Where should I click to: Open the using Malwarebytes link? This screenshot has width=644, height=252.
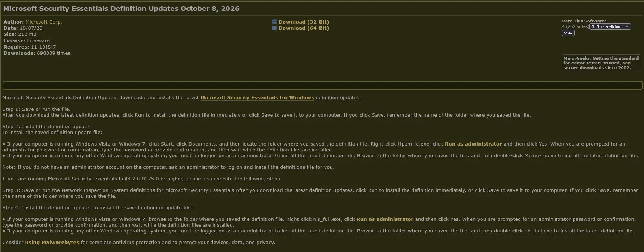52,242
